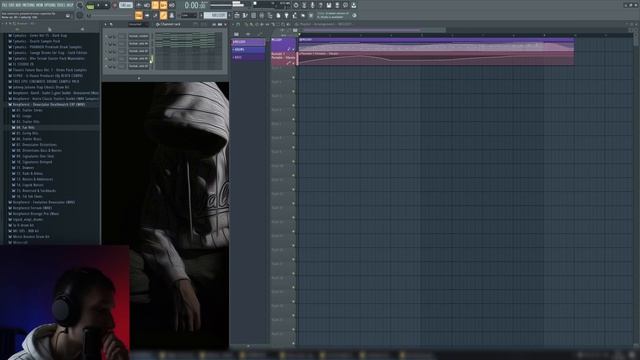The width and height of the screenshot is (640, 360).
Task: Click the first channel's name button
Action: coord(138,36)
